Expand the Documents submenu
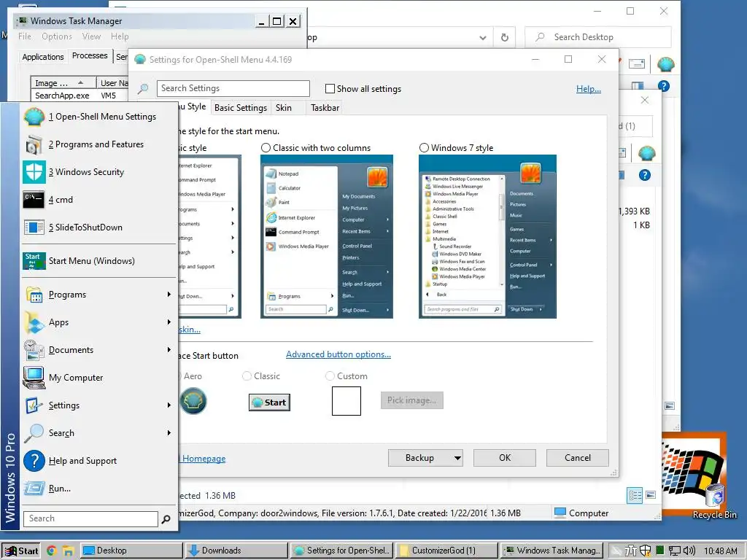The width and height of the screenshot is (747, 560). click(169, 350)
